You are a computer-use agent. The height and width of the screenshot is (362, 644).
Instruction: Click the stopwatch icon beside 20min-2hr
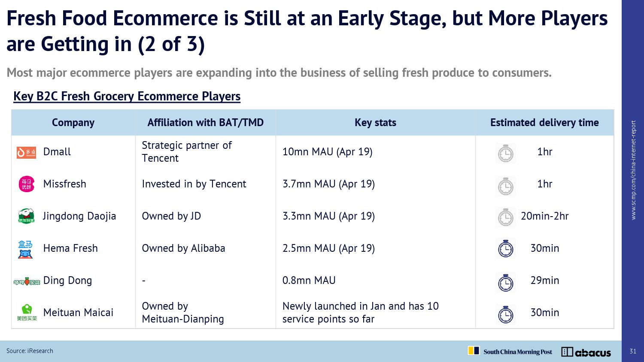coord(505,217)
